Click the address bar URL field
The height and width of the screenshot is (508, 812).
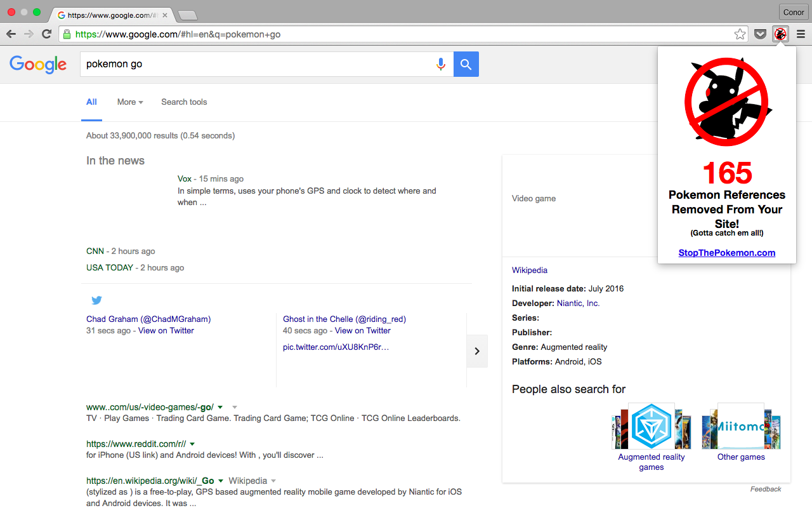coord(404,34)
